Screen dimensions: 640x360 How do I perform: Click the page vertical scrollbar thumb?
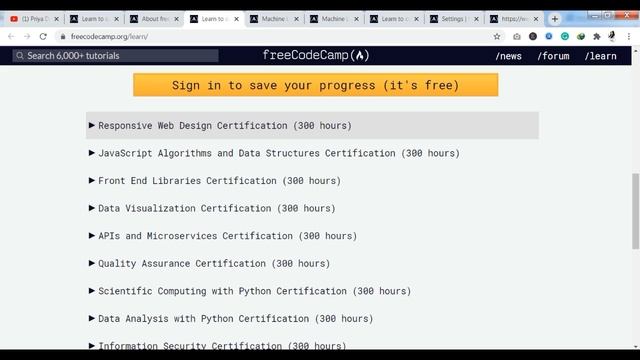pos(636,211)
